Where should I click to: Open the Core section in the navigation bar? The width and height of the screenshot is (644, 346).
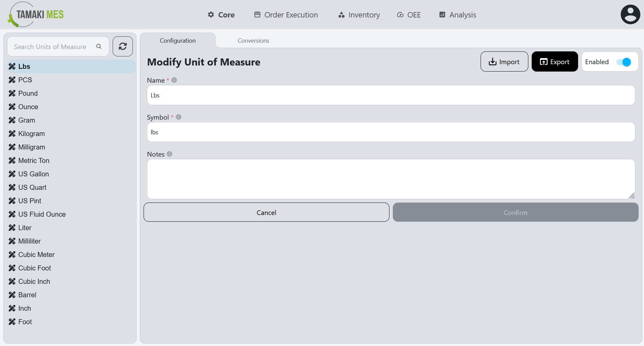[x=221, y=15]
